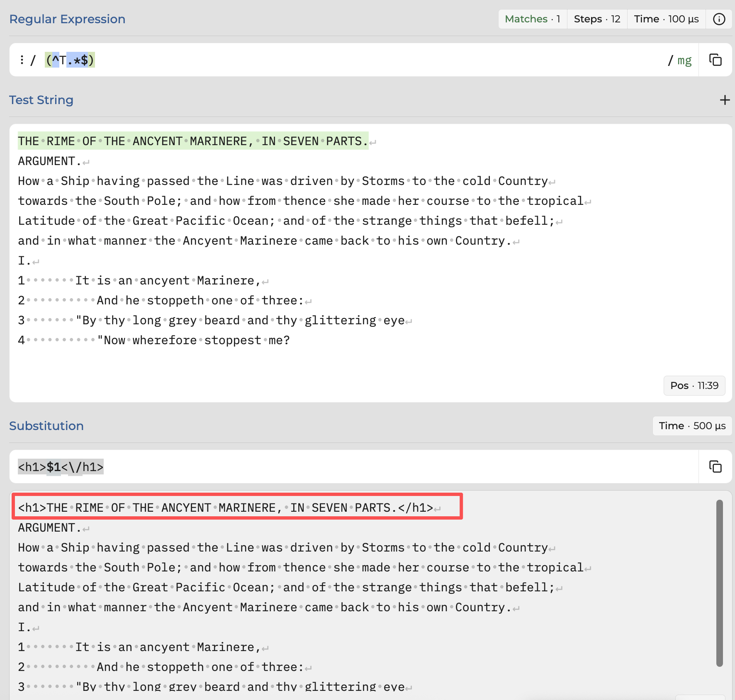Click 'How a Ship having passed' line in test string
The height and width of the screenshot is (700, 735).
[x=283, y=181]
